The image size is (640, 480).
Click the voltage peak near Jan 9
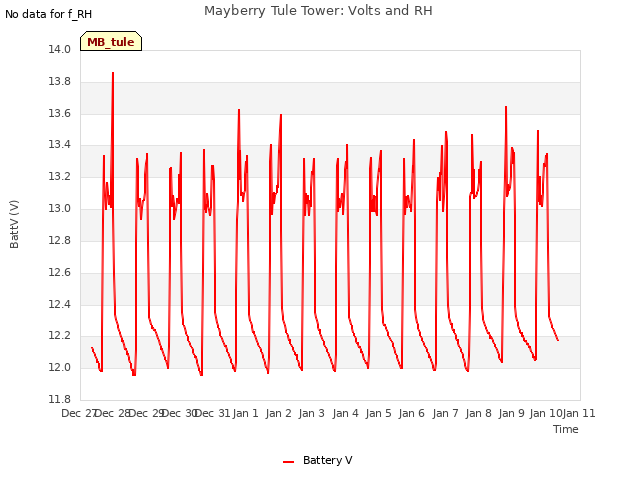click(506, 107)
